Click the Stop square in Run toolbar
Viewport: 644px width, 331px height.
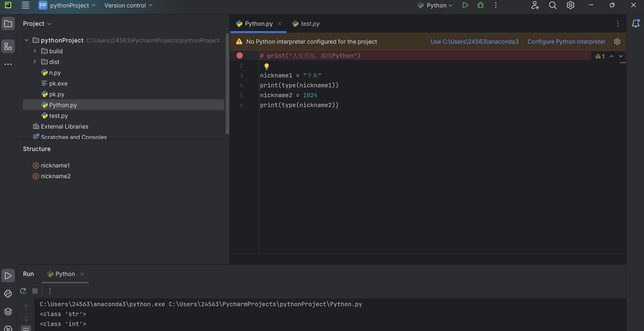coord(35,291)
